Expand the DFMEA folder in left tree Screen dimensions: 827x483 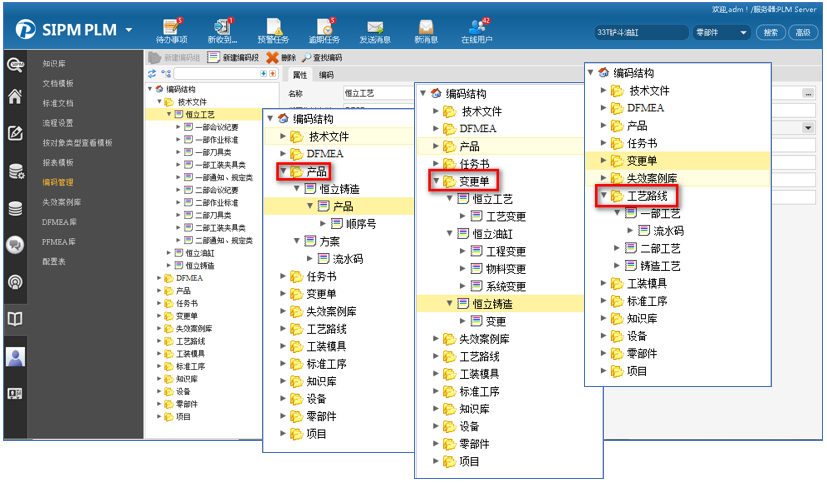coord(160,278)
